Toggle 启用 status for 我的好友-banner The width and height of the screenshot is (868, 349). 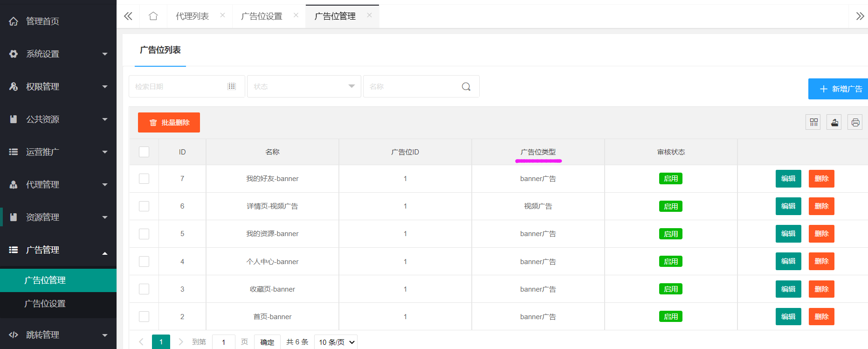[x=671, y=179]
